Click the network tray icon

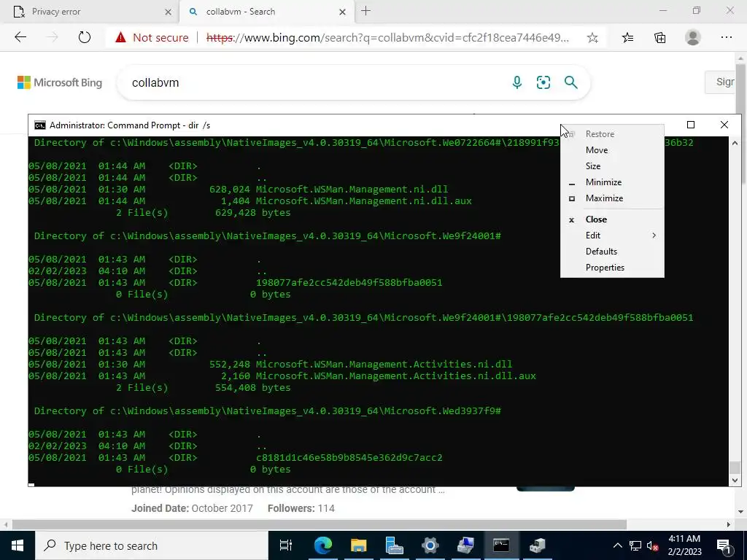(x=635, y=545)
